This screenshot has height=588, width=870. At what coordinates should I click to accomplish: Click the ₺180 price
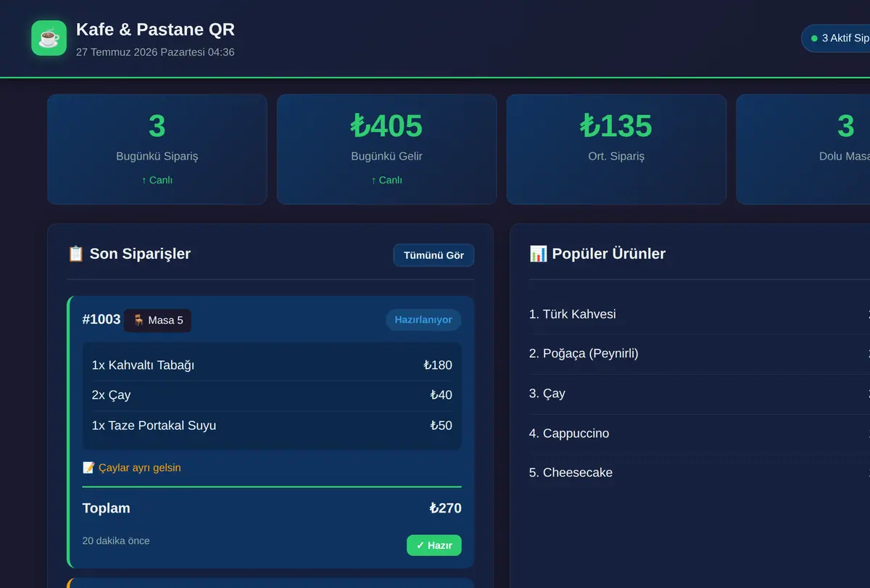coord(438,365)
